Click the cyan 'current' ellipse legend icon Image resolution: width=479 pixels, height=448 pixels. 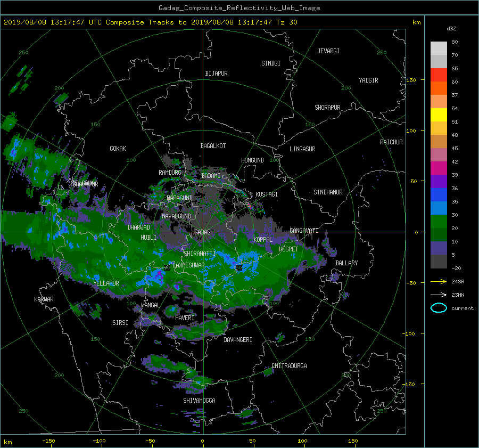[x=439, y=308]
